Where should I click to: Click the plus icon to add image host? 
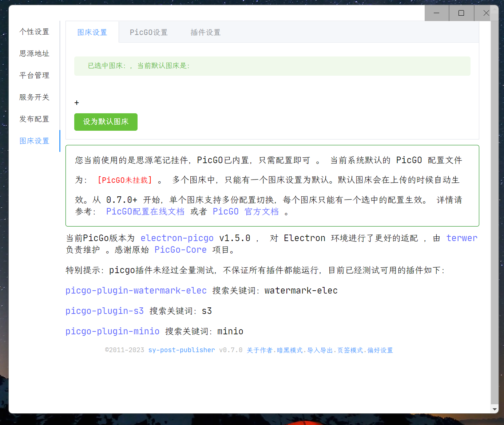(x=76, y=103)
